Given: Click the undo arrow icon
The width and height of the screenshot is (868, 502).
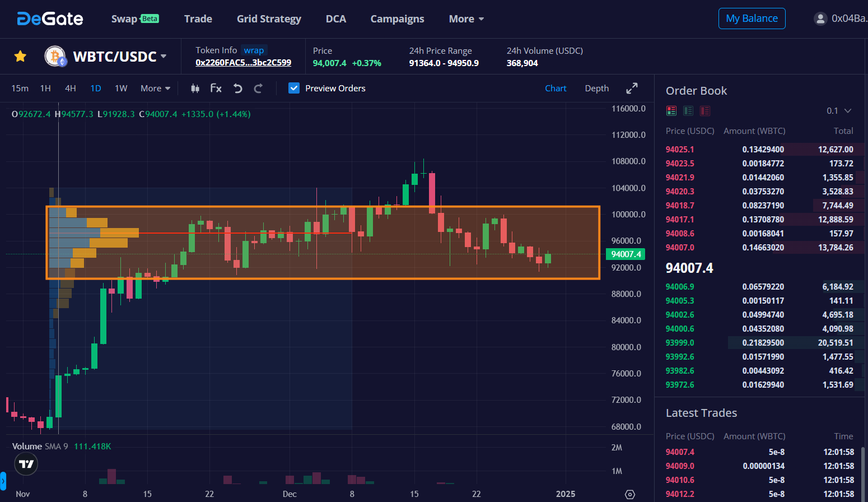Looking at the screenshot, I should click(238, 89).
